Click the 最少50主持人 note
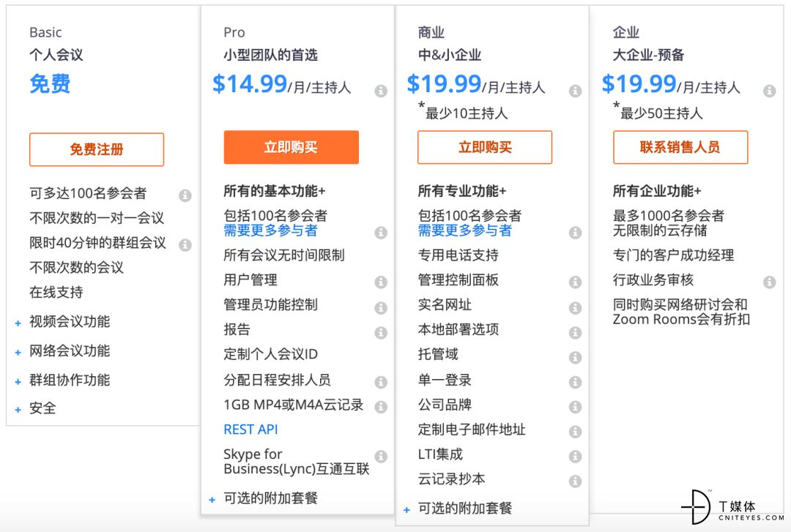The height and width of the screenshot is (532, 791). click(x=658, y=111)
